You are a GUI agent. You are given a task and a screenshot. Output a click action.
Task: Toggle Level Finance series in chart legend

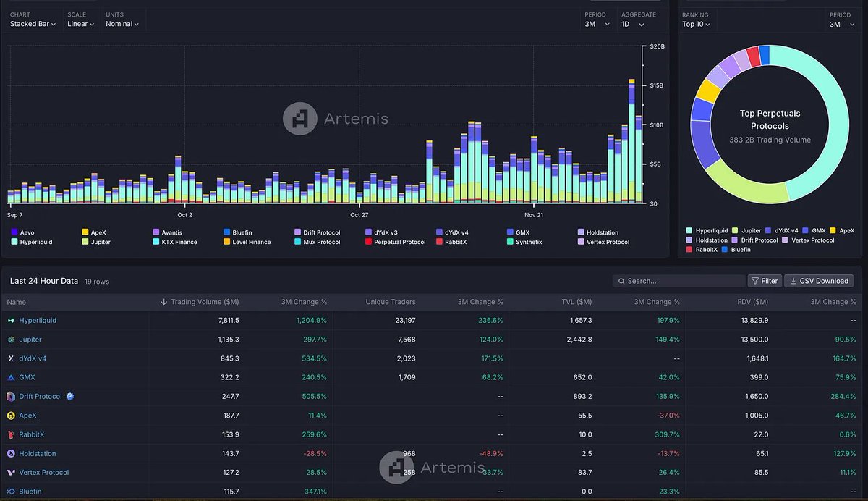tap(247, 242)
